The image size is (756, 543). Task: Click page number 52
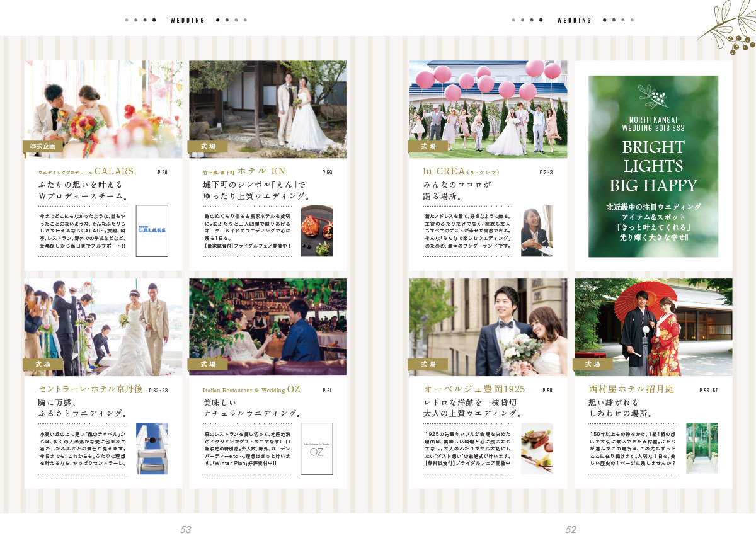(570, 530)
